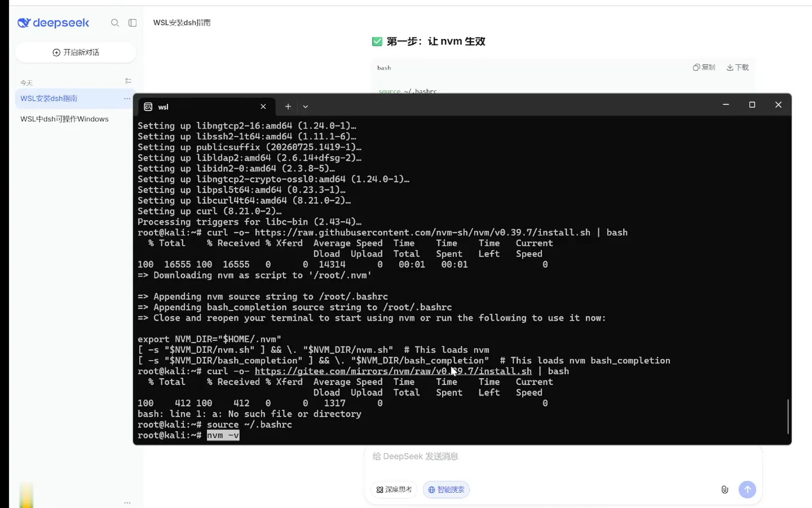The image size is (812, 508).
Task: Open the chat list manage icon beside 今天
Action: click(x=128, y=81)
